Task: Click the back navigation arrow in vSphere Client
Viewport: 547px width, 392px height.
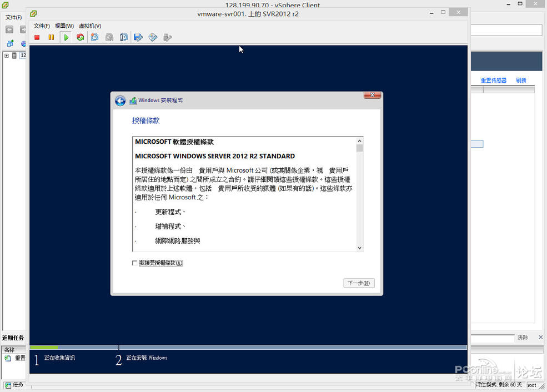Action: (9, 29)
